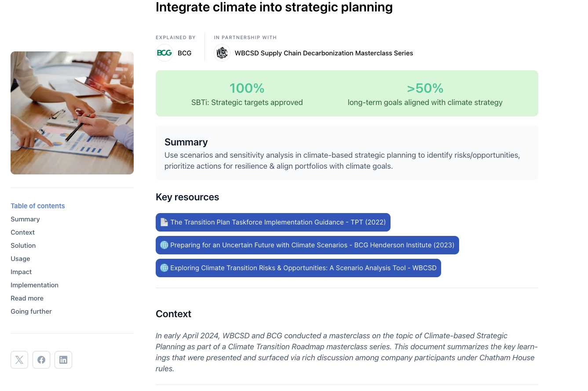Viewport: 588px width, 391px height.
Task: Navigate to Solution in table of contents
Action: click(x=23, y=246)
